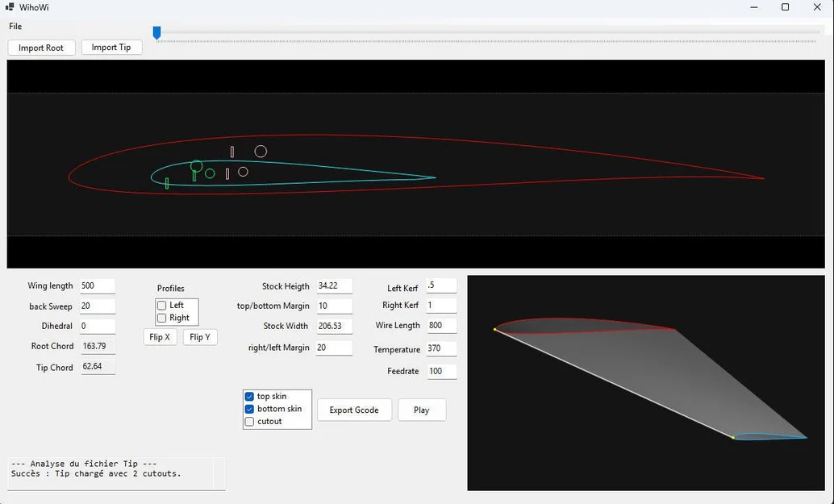This screenshot has height=504, width=834.
Task: Click the Root Chord value box
Action: (95, 345)
